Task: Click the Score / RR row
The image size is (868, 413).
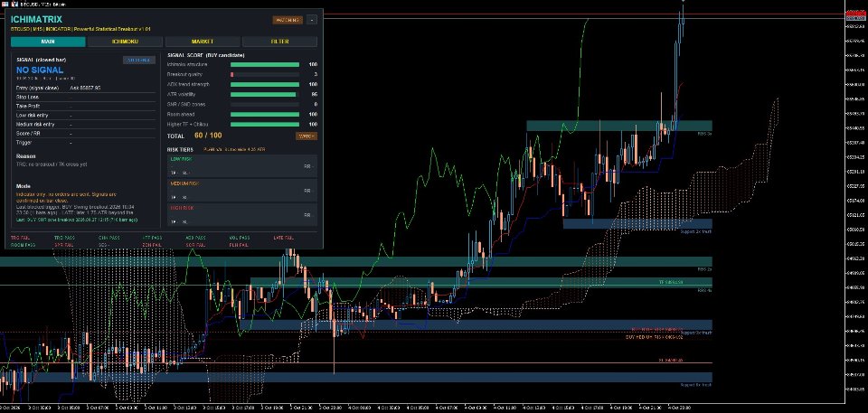Action: pos(86,134)
